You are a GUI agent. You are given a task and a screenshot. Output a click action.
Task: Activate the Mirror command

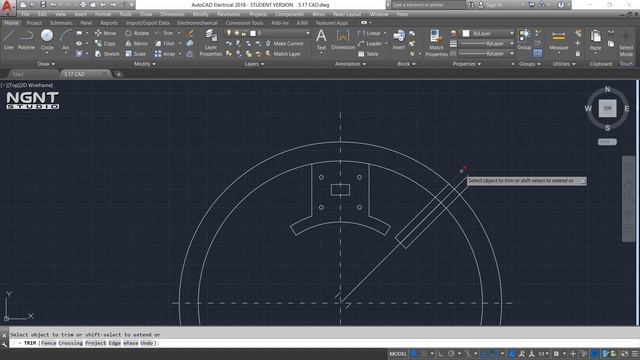point(137,43)
